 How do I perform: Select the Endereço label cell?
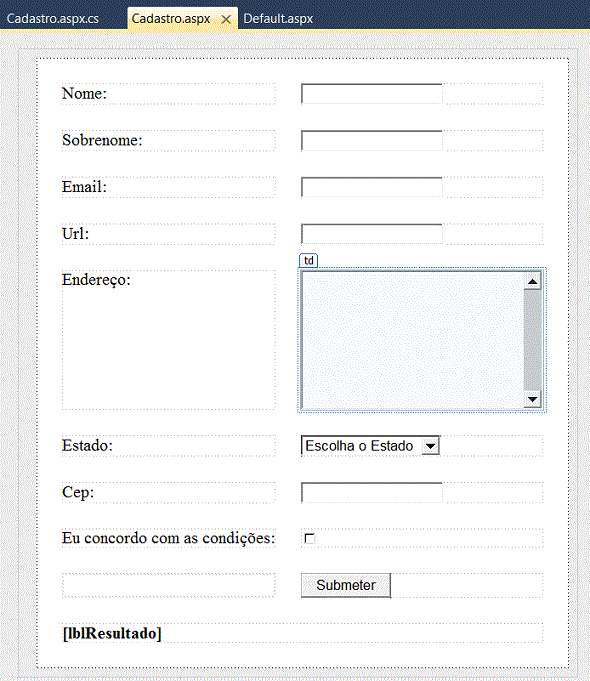[x=169, y=340]
